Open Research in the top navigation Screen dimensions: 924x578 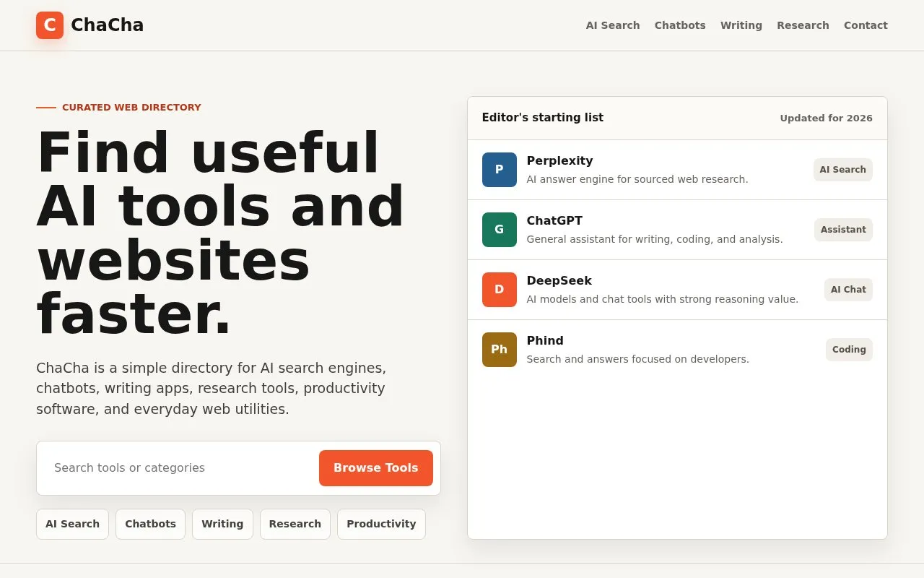pyautogui.click(x=803, y=25)
